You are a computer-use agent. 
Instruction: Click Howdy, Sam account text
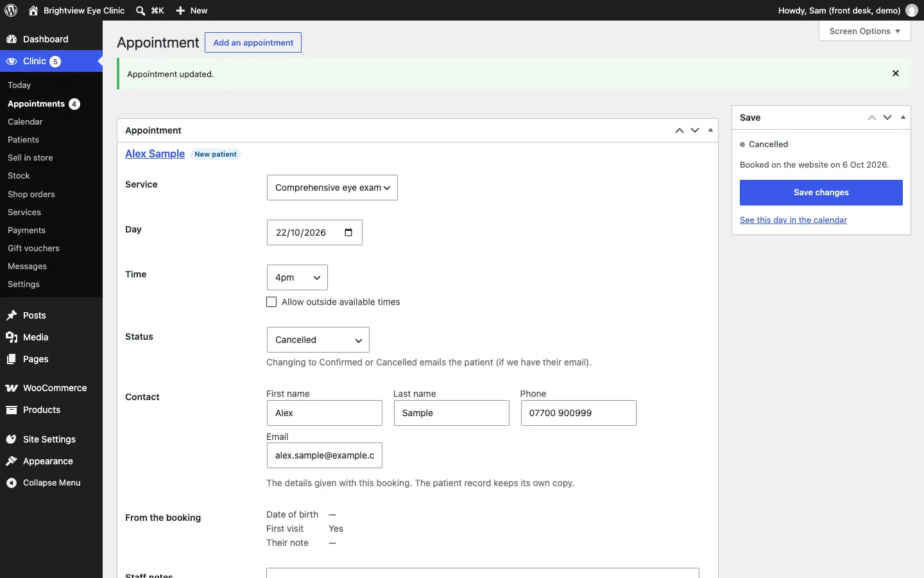pyautogui.click(x=839, y=10)
